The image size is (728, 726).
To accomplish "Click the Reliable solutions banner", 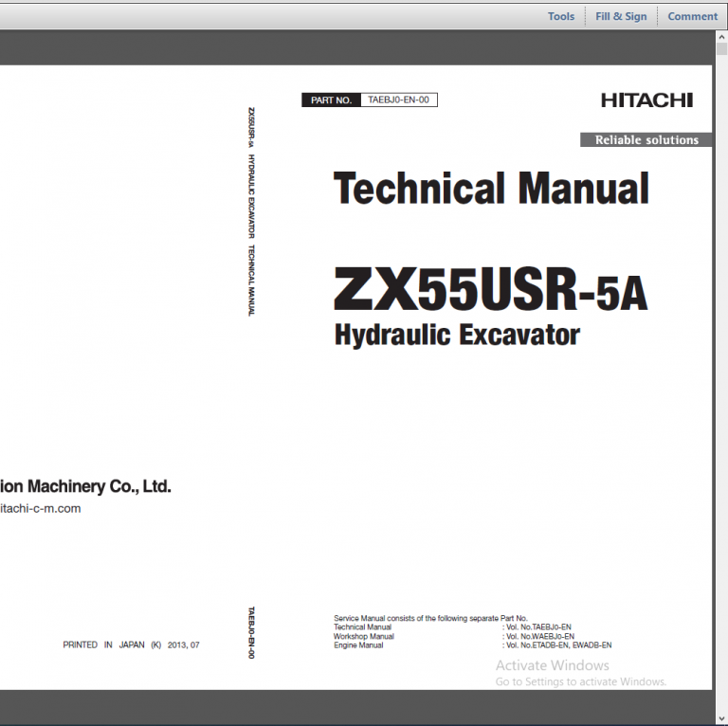I will (646, 139).
